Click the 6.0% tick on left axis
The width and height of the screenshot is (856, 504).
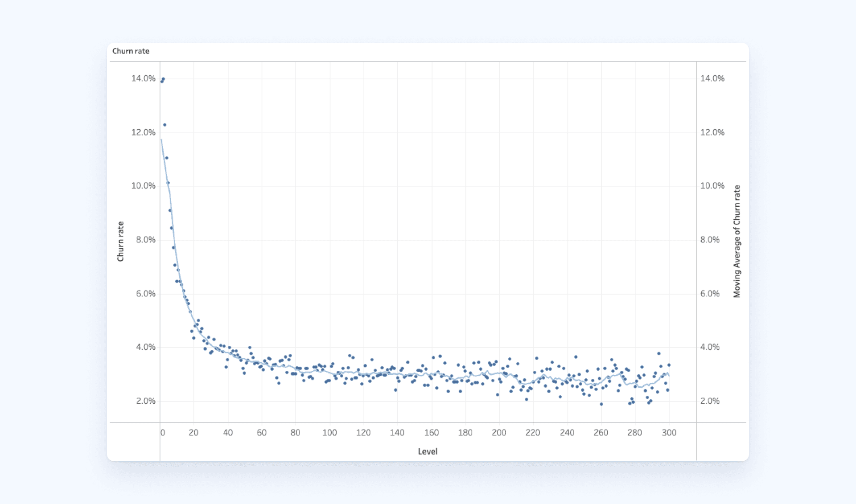[x=146, y=294]
